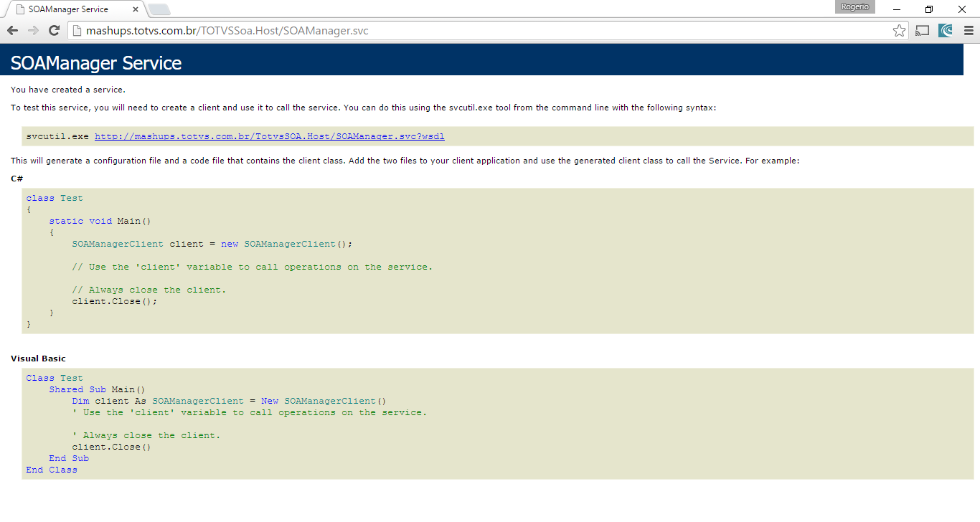Click the 'Shared Sub Main()' code line
980x522 pixels.
pos(98,389)
